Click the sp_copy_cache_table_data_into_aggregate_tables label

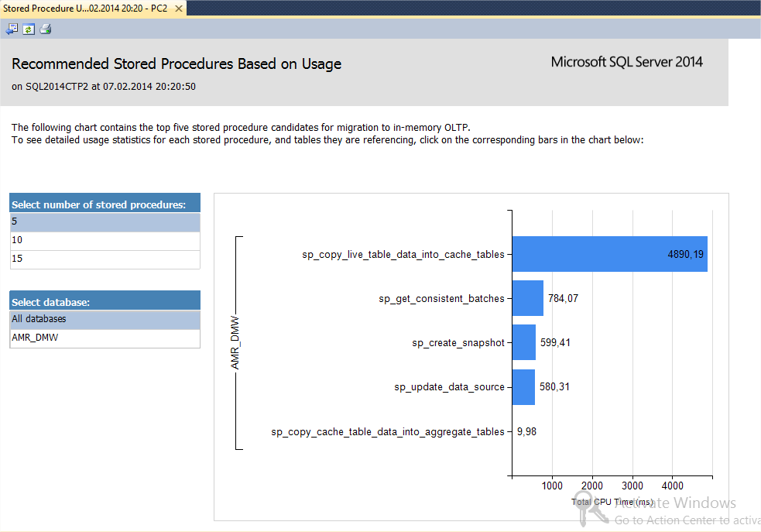387,431
